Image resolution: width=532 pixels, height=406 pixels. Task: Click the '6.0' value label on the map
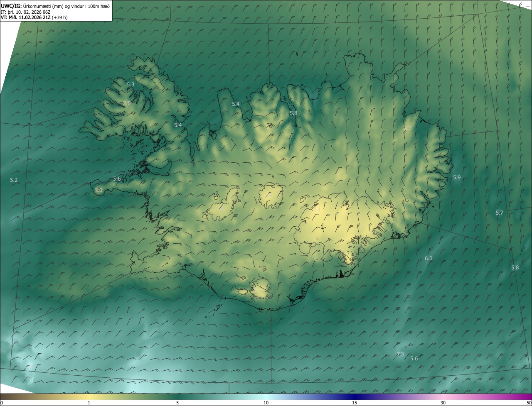[x=429, y=258]
